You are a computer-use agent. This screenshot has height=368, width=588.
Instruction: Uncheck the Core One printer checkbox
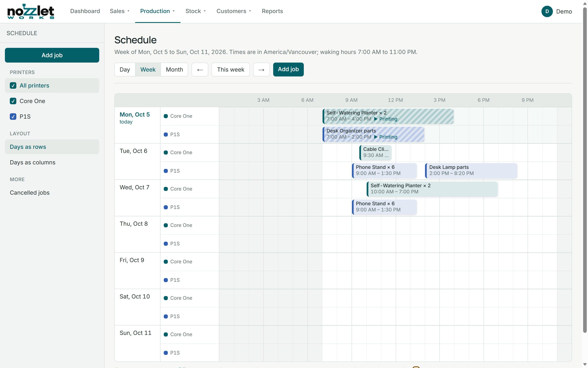(x=13, y=101)
